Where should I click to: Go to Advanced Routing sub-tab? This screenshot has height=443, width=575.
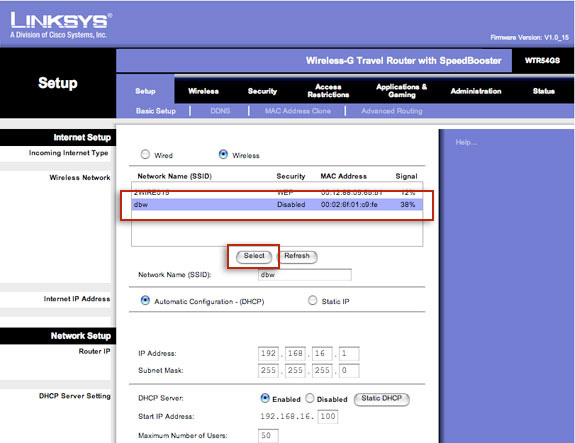(392, 111)
